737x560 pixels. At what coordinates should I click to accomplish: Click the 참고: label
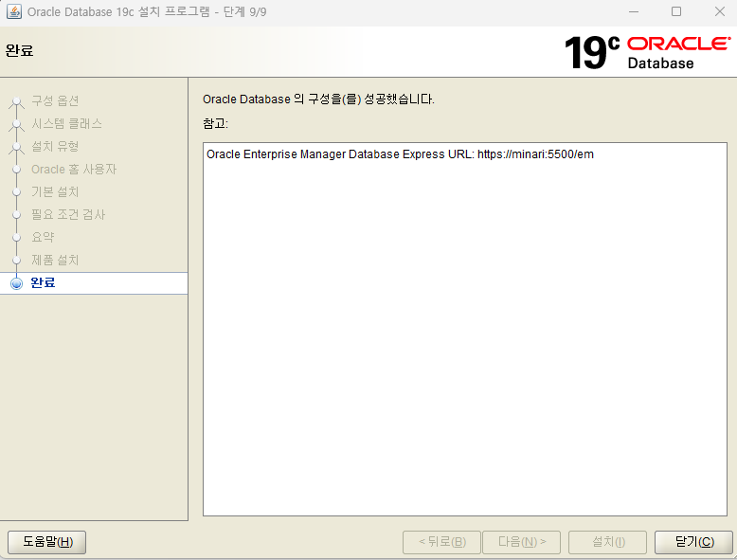pyautogui.click(x=215, y=124)
